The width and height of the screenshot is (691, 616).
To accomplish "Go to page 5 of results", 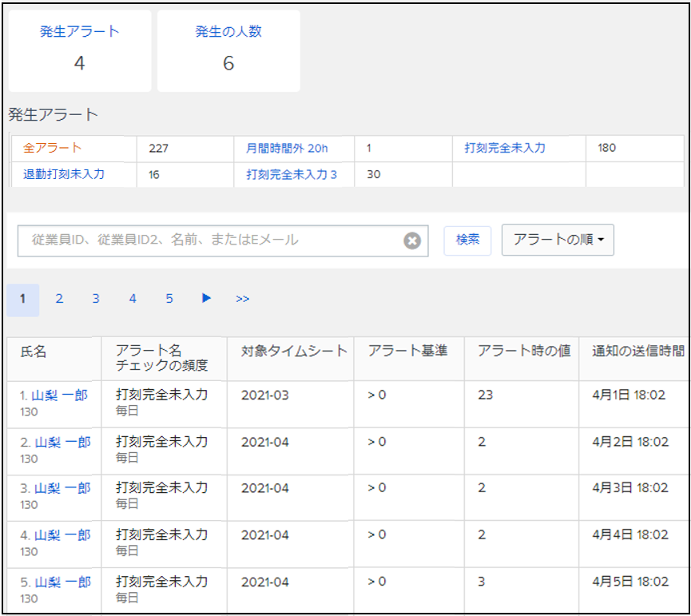I will point(169,299).
